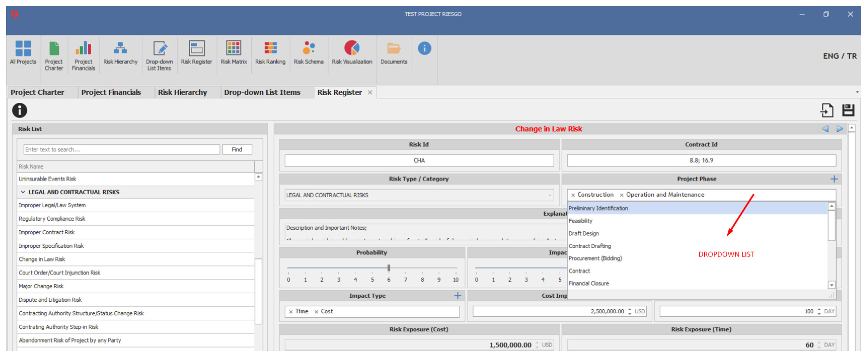Switch to the Risk Hierarchy tab

(182, 92)
